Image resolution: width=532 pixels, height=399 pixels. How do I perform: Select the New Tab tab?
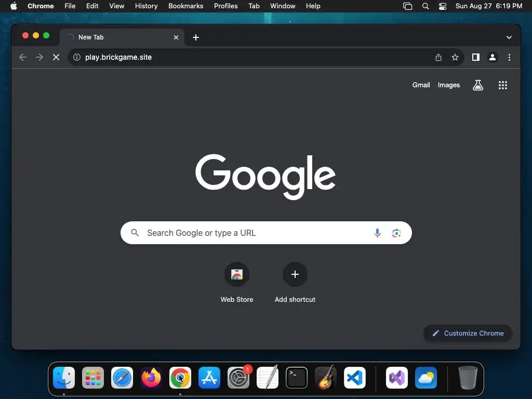click(x=122, y=37)
